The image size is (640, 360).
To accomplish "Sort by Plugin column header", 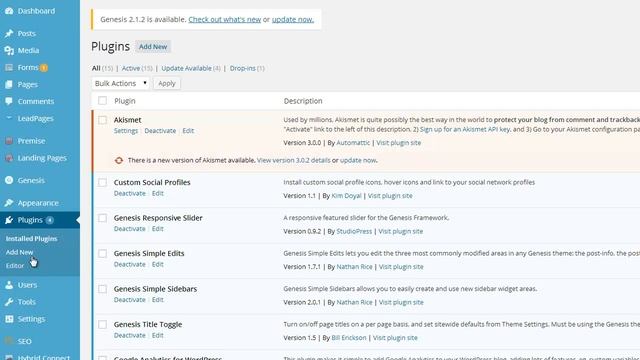I will click(x=124, y=101).
